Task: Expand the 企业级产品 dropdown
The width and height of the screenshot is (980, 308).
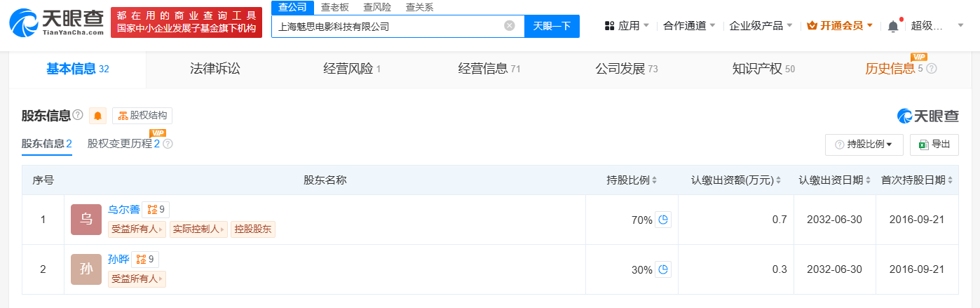Action: 761,26
